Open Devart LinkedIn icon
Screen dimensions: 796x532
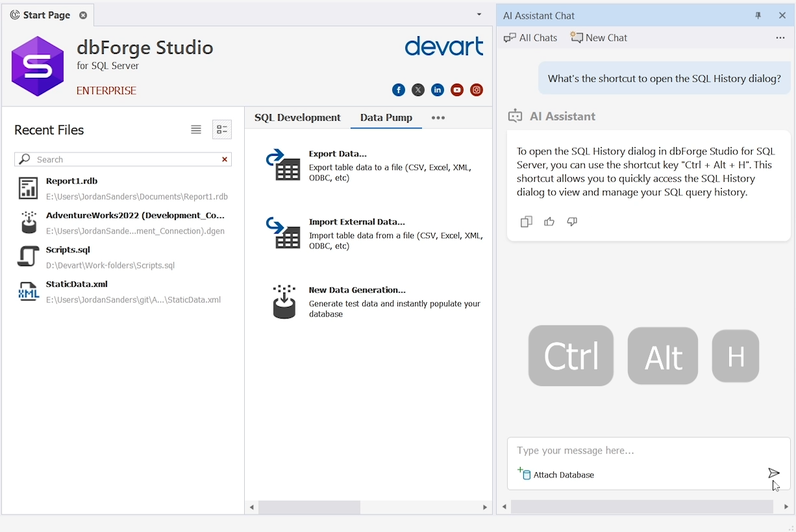(x=438, y=90)
